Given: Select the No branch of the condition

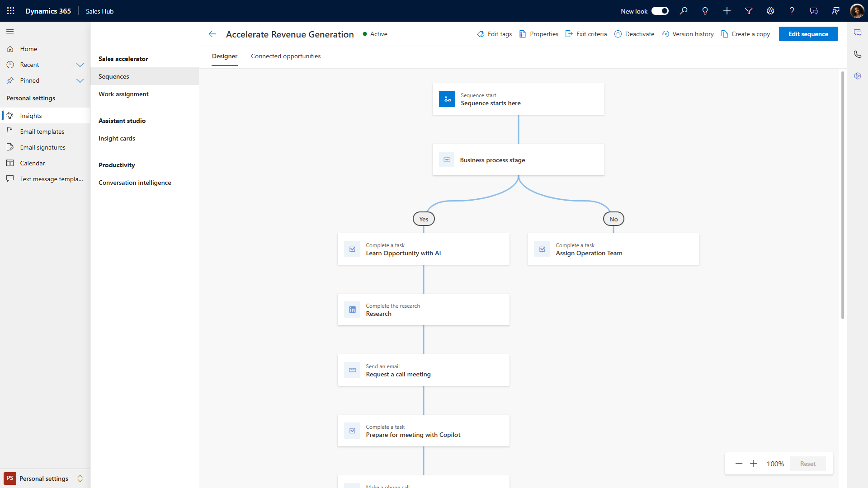Looking at the screenshot, I should (x=613, y=219).
